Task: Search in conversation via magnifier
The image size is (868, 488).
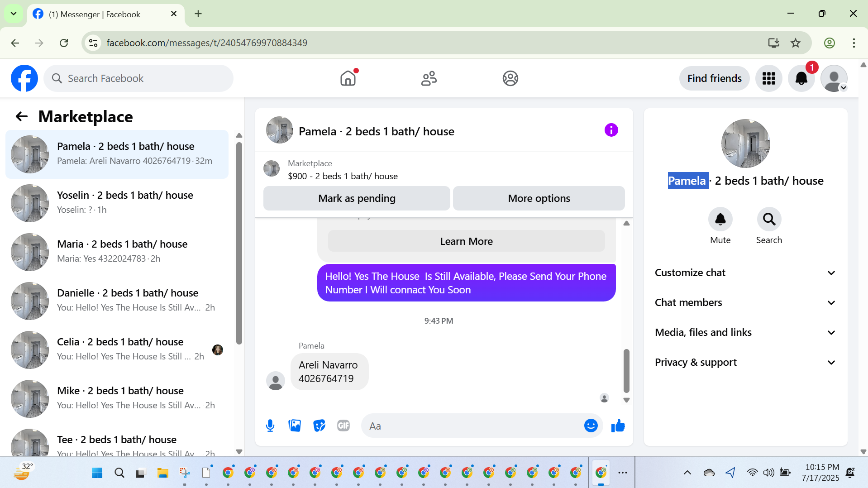Action: coord(769,219)
